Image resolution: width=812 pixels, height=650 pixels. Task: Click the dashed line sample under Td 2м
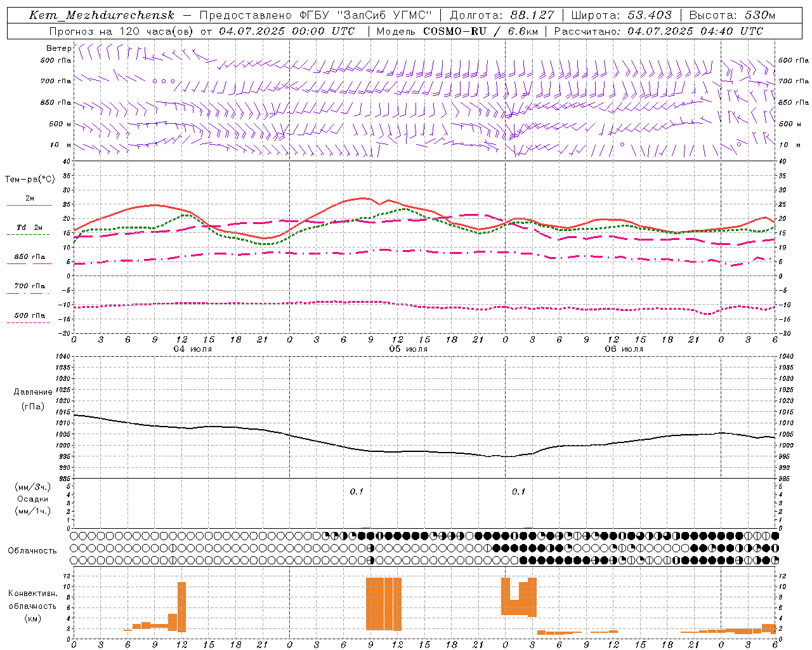(x=30, y=234)
